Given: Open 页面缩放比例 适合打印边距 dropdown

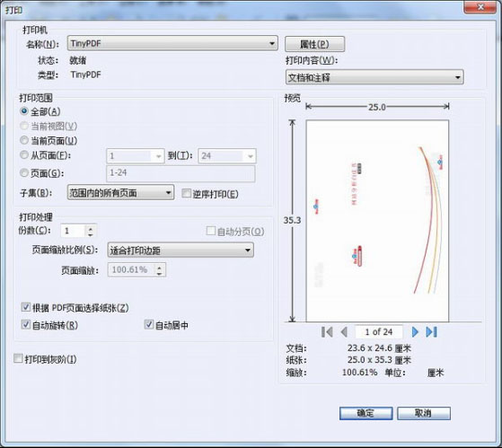Looking at the screenshot, I should coord(181,250).
